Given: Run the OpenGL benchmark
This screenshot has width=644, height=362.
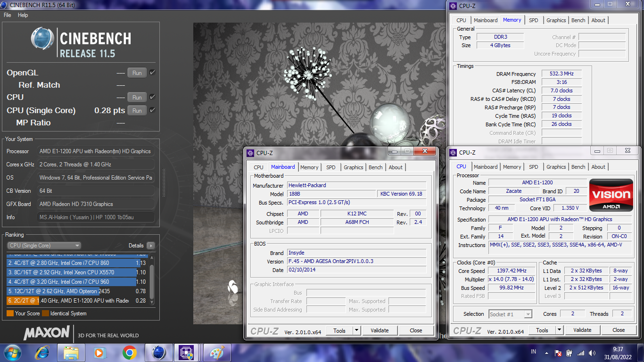Looking at the screenshot, I should pos(137,73).
